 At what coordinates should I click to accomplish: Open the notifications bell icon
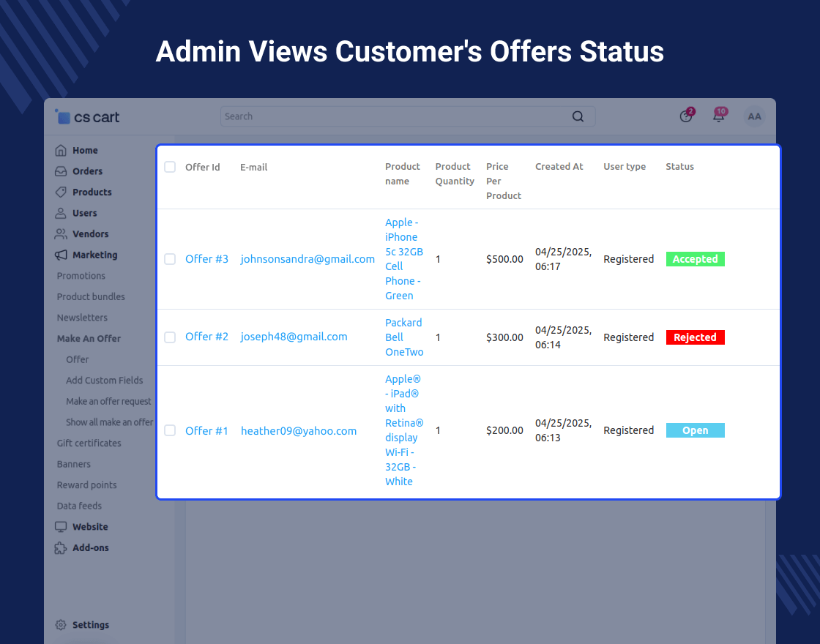(718, 116)
